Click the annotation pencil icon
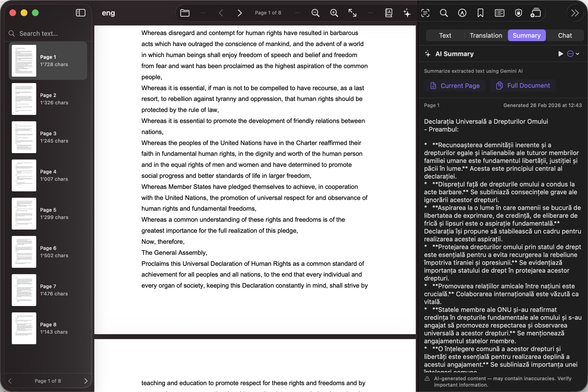 [x=462, y=13]
